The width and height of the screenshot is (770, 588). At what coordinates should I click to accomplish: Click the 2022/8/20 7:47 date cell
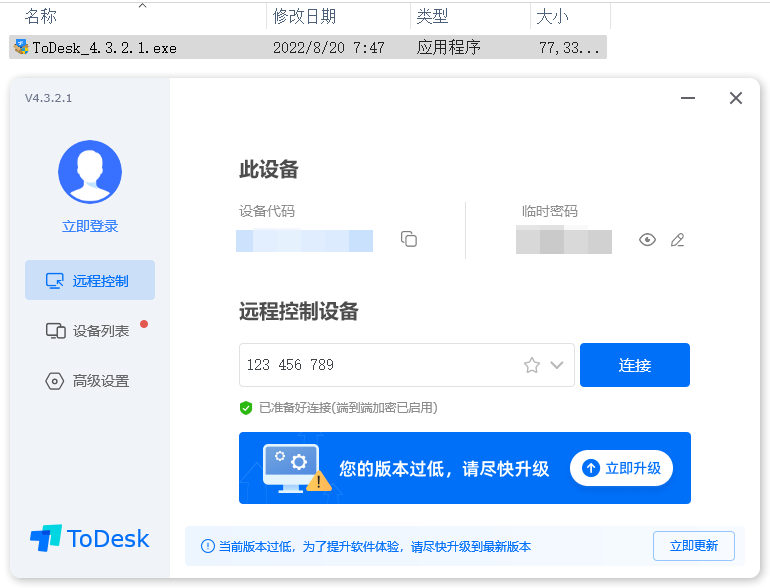(x=329, y=48)
